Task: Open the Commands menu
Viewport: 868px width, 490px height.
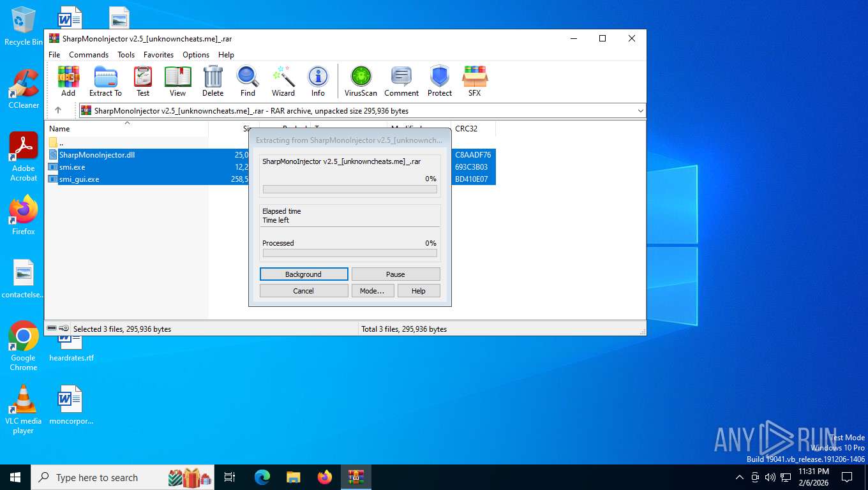Action: [89, 55]
